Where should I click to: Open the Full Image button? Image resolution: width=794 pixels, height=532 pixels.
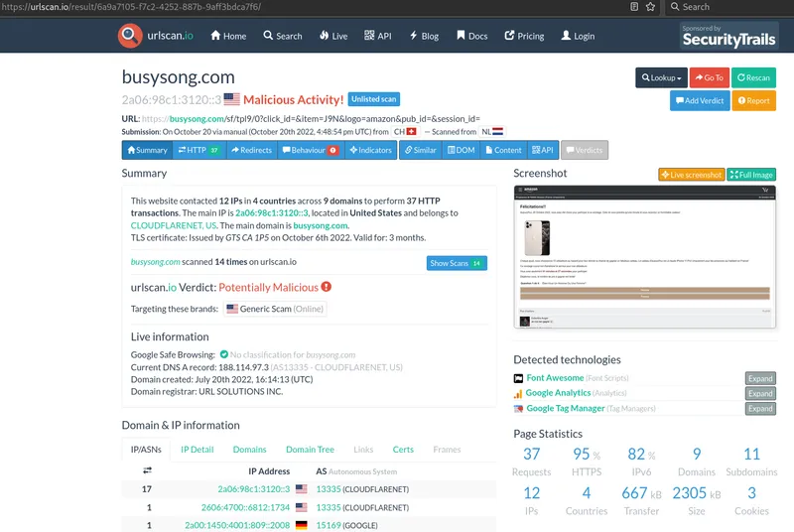click(751, 175)
